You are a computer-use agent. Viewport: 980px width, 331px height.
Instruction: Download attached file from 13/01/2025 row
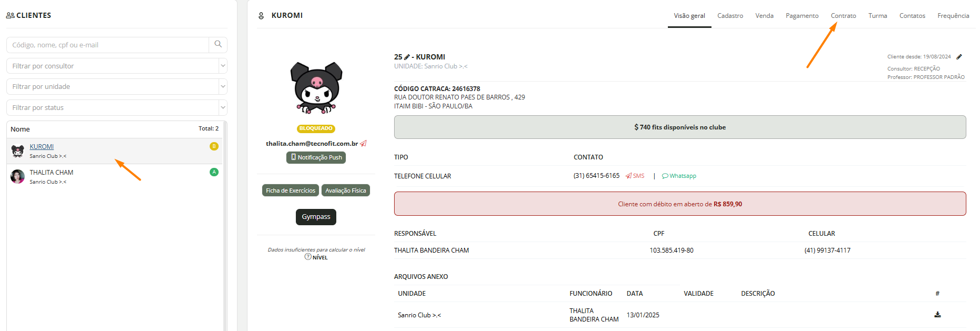coord(937,315)
